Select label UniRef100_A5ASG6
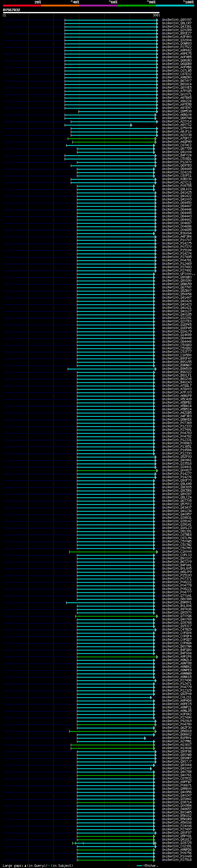Viewport: 197px width, 868px height. (x=177, y=822)
